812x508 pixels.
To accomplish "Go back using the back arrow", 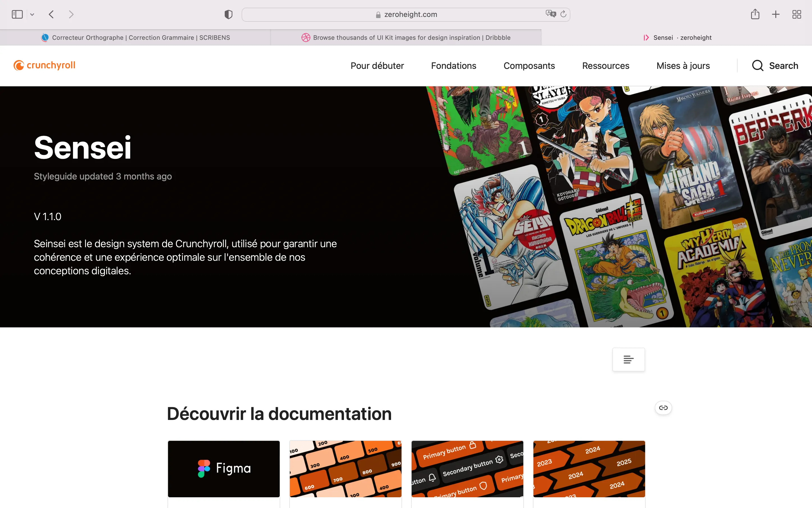I will 51,14.
